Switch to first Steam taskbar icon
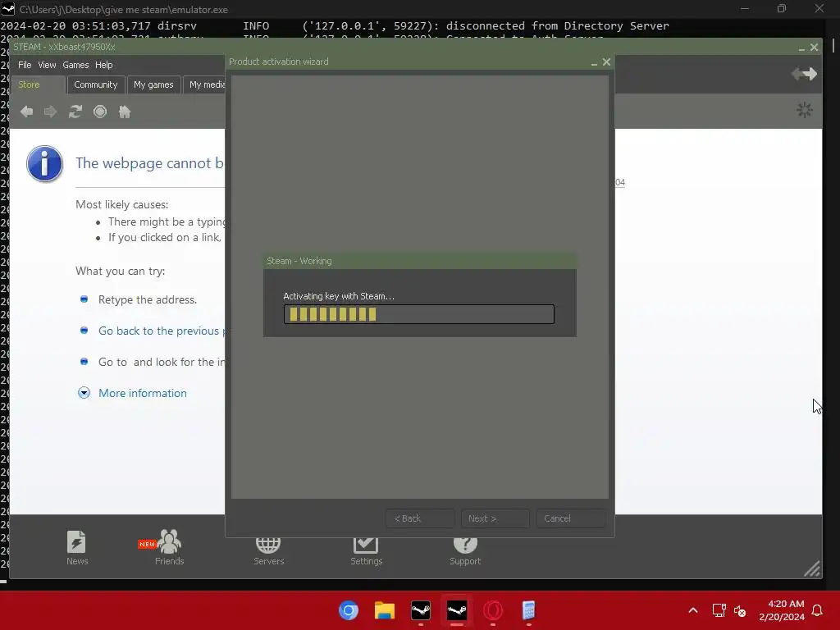The width and height of the screenshot is (840, 630). pyautogui.click(x=421, y=610)
